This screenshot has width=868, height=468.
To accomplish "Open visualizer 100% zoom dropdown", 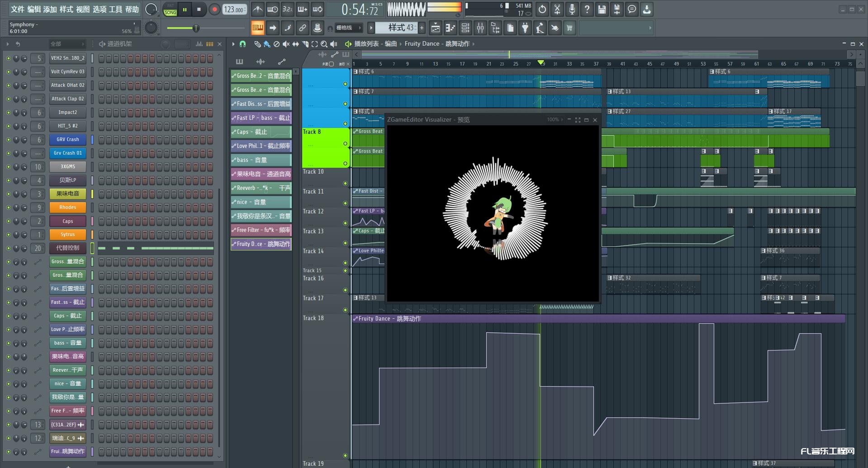I will click(555, 120).
